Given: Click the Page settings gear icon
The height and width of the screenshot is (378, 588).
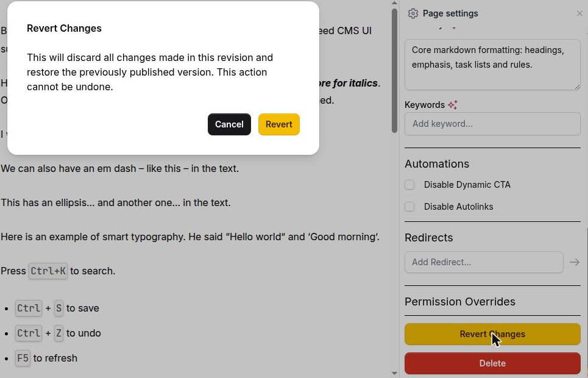Looking at the screenshot, I should pos(413,13).
